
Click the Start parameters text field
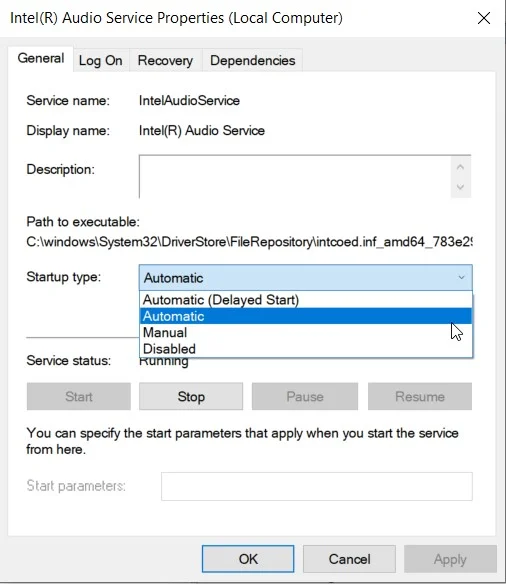click(317, 486)
